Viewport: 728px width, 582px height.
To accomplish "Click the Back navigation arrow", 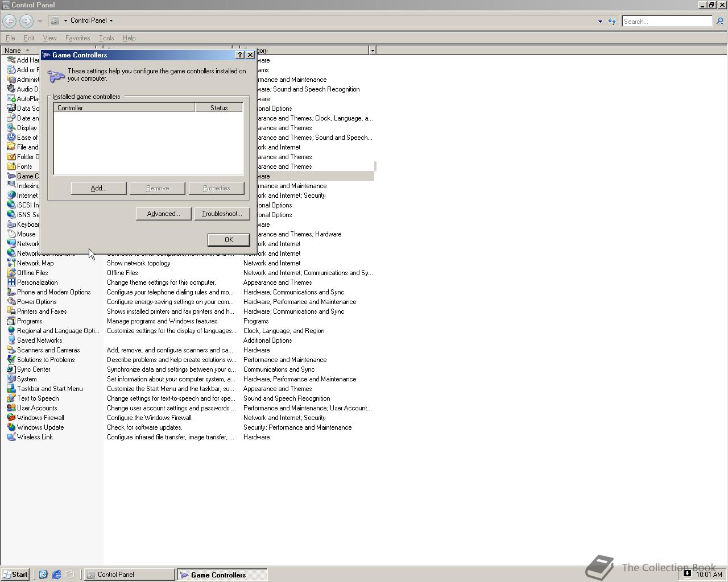I will tap(9, 21).
